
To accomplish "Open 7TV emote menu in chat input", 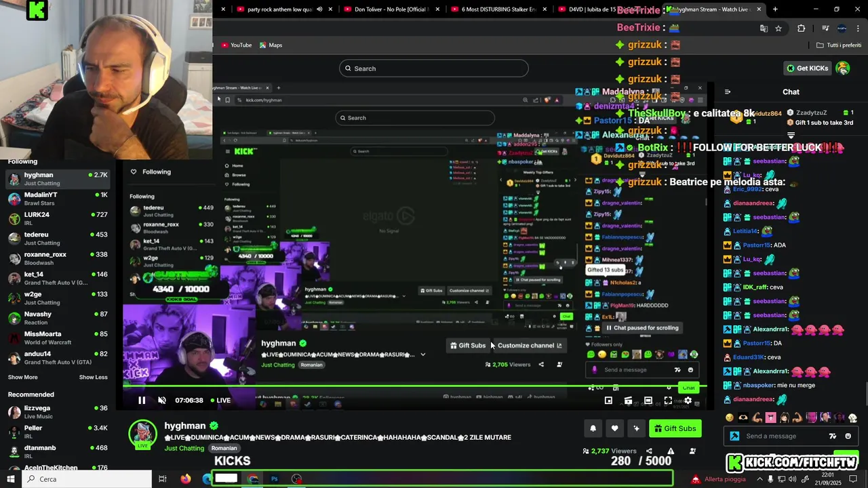I will [x=833, y=436].
